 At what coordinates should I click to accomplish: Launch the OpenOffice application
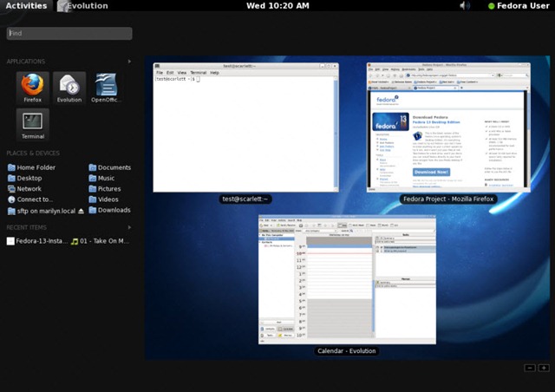coord(106,88)
